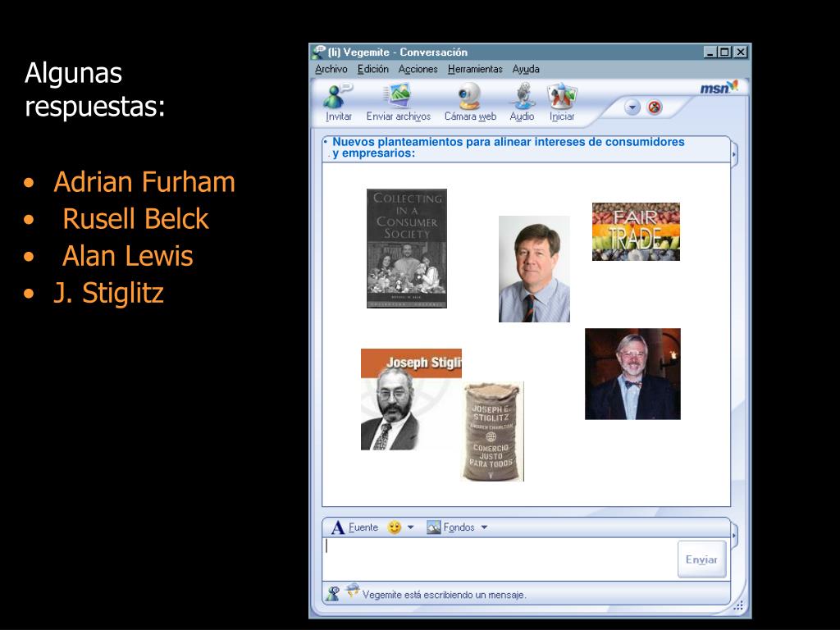
Task: Select the 'Nuevos planteamientos' header text
Action: click(x=508, y=148)
